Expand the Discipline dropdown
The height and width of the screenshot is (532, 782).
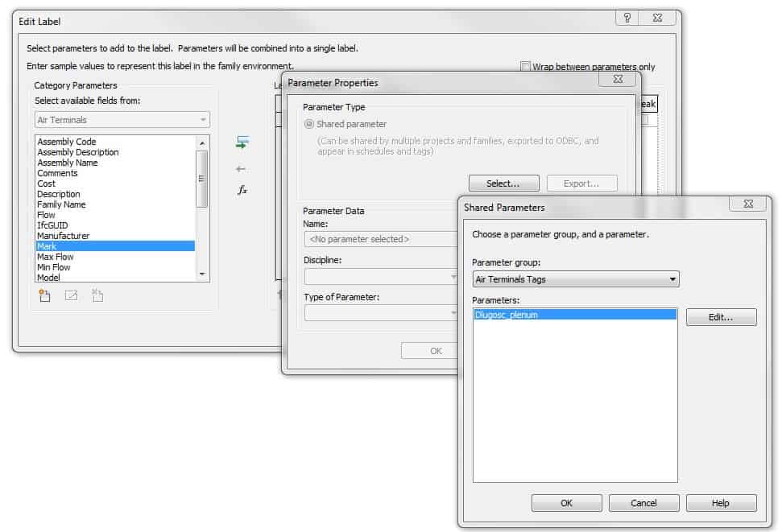[x=380, y=277]
